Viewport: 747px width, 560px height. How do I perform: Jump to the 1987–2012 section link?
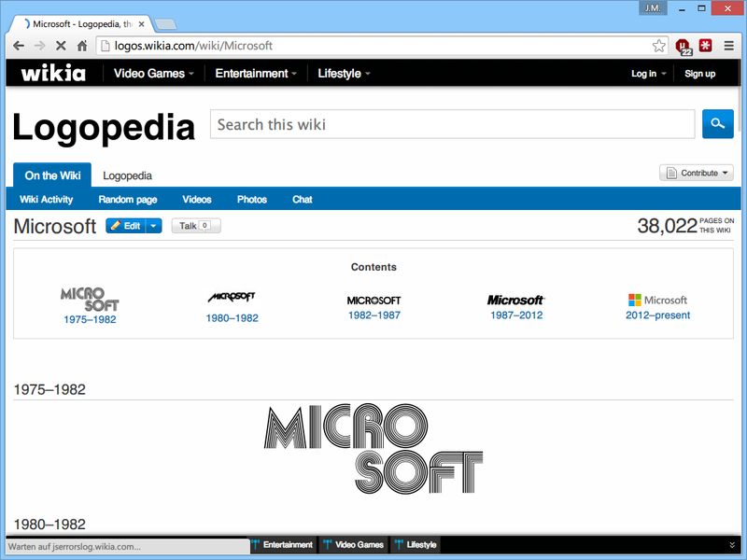coord(517,315)
